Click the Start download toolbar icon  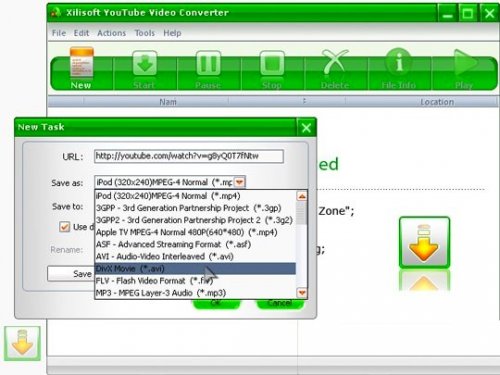coord(145,63)
